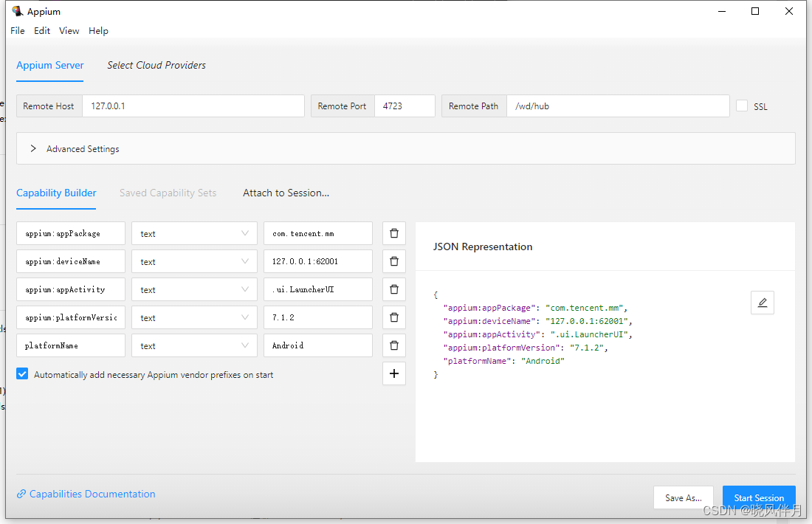Uncheck automatically add Appium vendor prefixes
The height and width of the screenshot is (524, 812).
(22, 374)
